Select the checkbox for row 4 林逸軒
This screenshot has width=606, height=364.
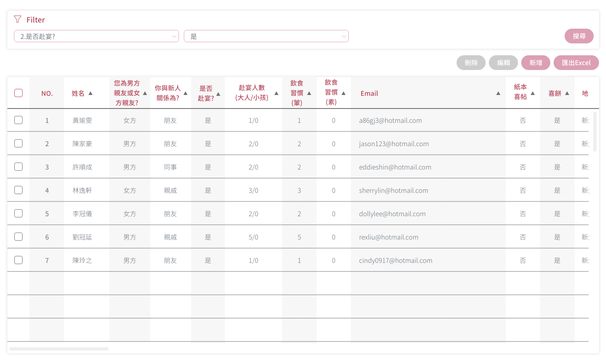point(18,190)
